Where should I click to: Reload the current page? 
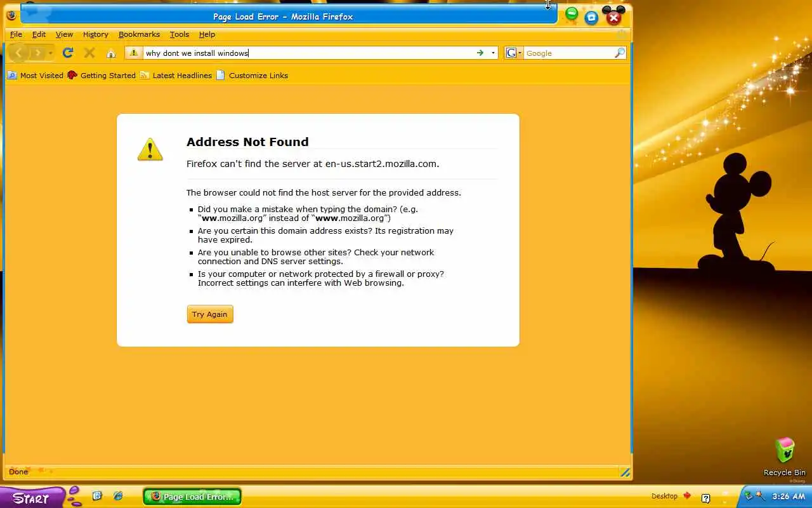(68, 53)
